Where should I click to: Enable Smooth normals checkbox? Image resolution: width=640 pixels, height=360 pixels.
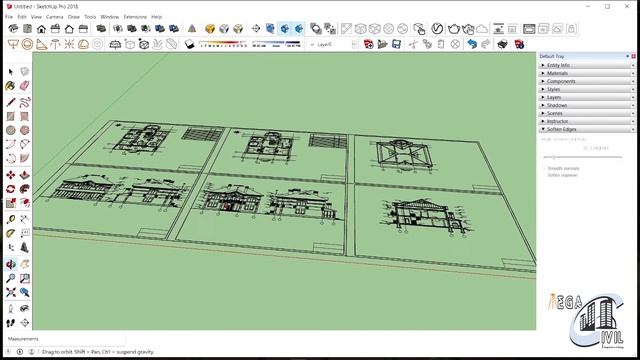coord(544,168)
